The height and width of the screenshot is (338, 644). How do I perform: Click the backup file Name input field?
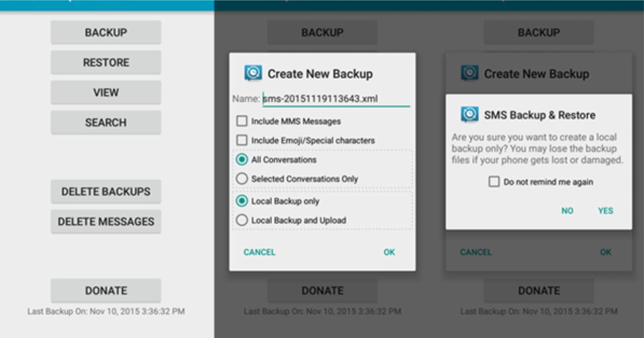(335, 99)
